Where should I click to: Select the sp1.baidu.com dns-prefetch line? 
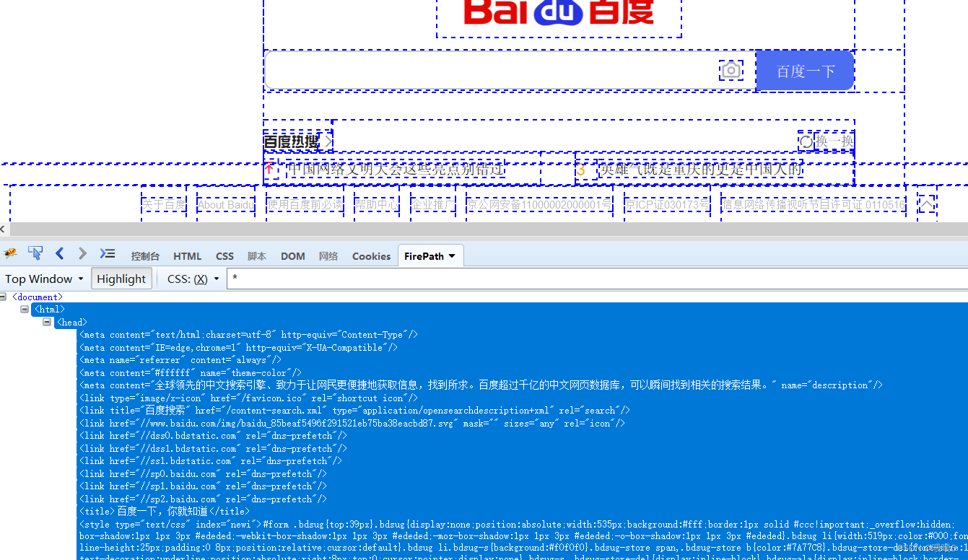[203, 486]
